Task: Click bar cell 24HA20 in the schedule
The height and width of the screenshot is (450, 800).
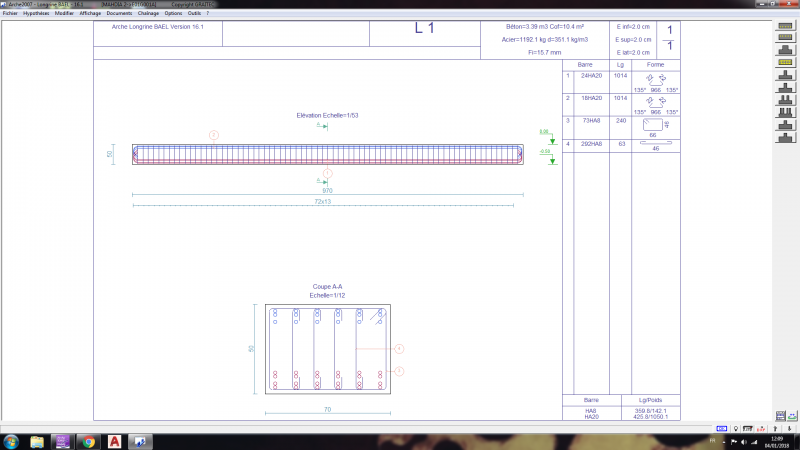Action: (x=591, y=76)
